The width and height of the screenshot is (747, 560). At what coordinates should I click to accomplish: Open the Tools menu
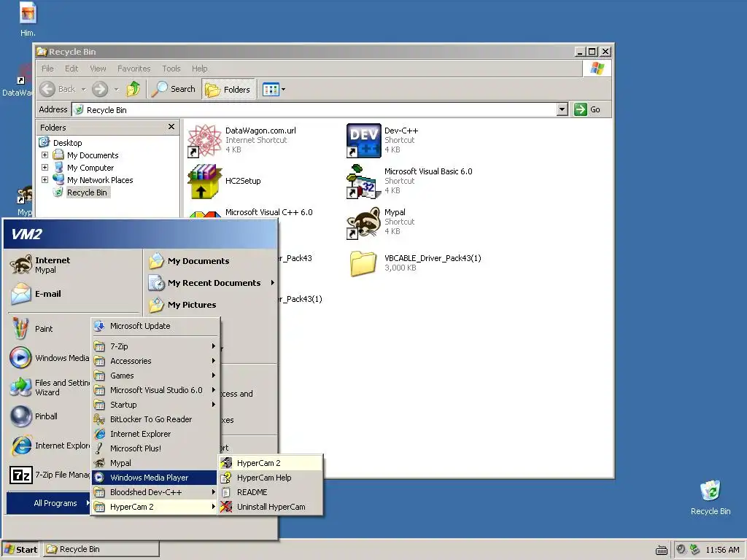171,69
